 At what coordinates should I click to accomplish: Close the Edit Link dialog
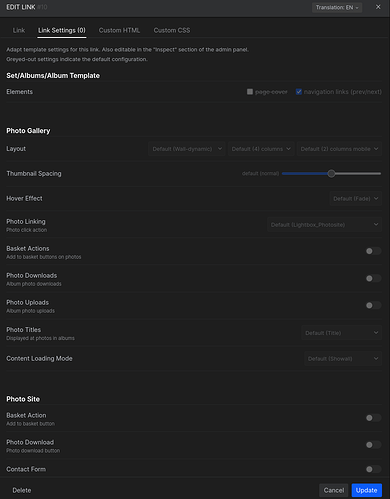tap(378, 7)
